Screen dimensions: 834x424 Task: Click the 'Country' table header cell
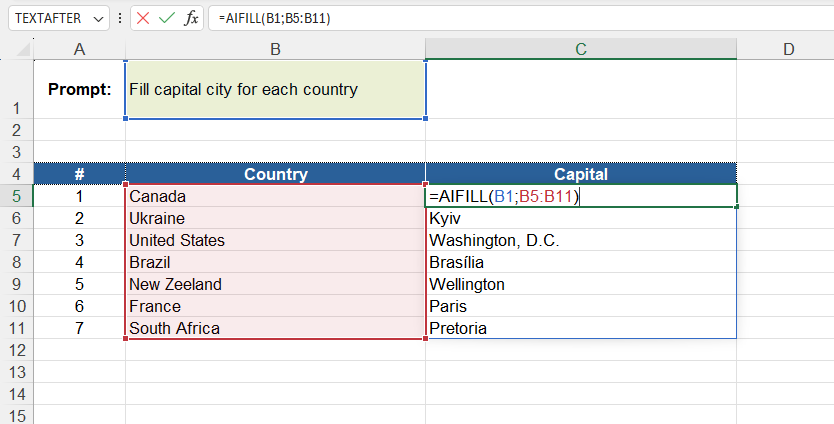point(275,174)
